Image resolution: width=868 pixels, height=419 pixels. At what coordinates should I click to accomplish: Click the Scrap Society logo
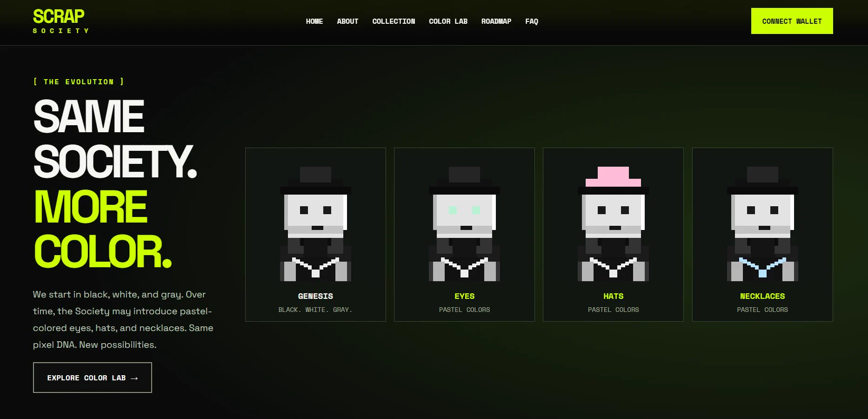(x=60, y=21)
